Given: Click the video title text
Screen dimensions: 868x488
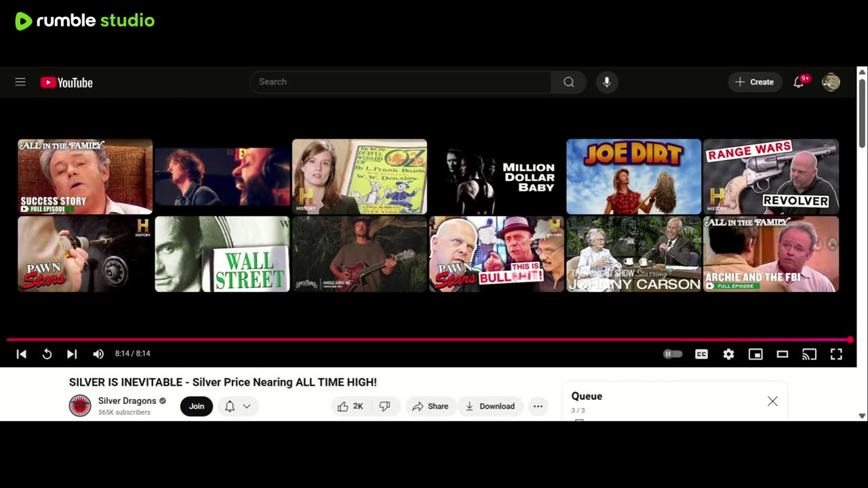Looking at the screenshot, I should click(x=223, y=382).
